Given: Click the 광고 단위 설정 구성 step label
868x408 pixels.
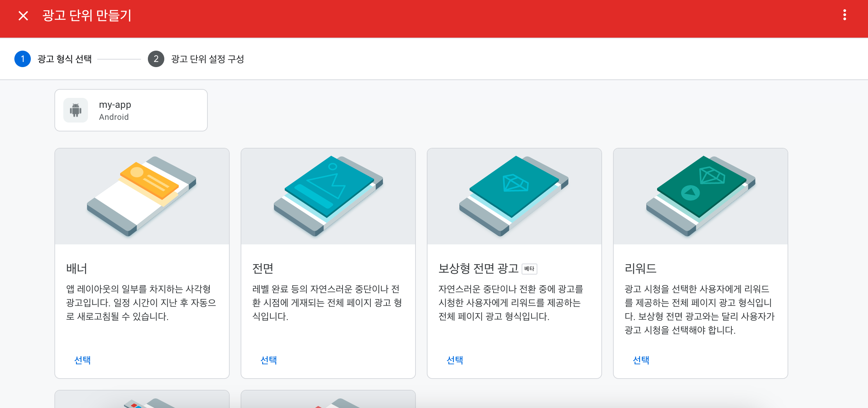Looking at the screenshot, I should [x=207, y=59].
